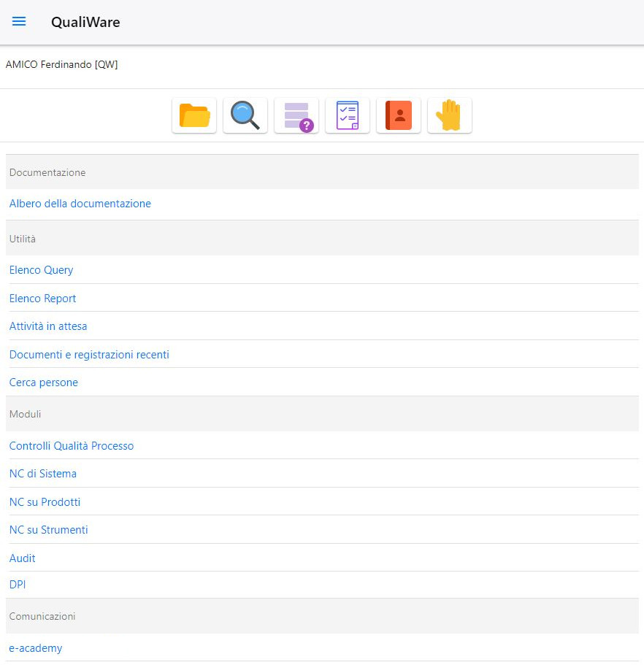Open NC di Sistema module

point(43,474)
